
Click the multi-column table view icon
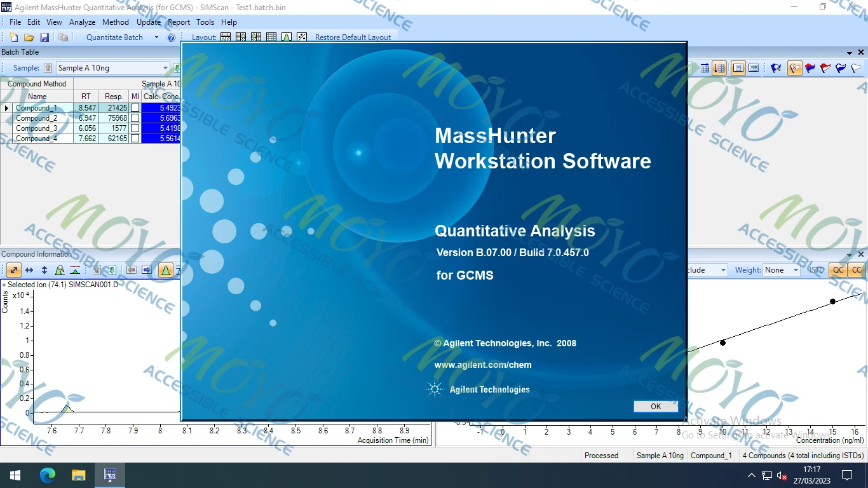(x=754, y=68)
